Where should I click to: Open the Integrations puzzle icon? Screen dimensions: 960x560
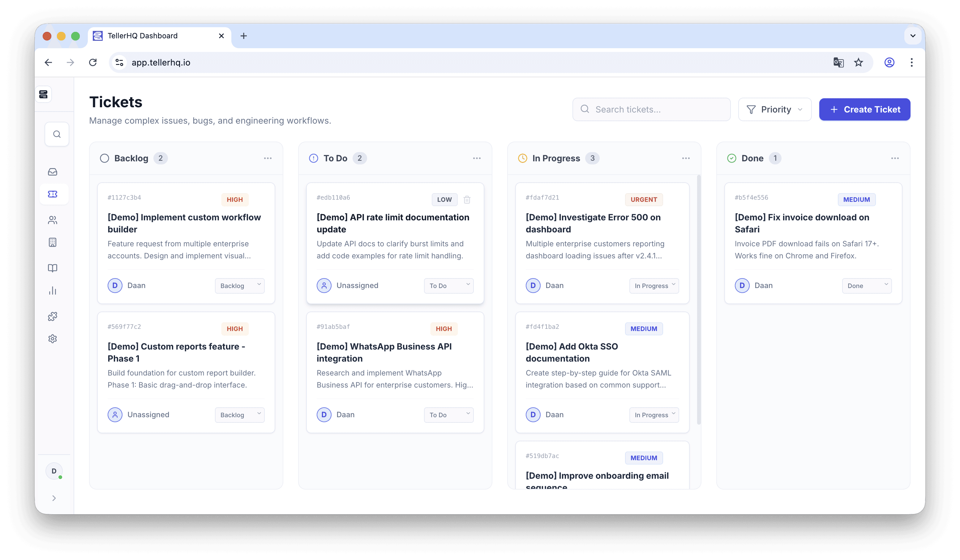tap(53, 316)
